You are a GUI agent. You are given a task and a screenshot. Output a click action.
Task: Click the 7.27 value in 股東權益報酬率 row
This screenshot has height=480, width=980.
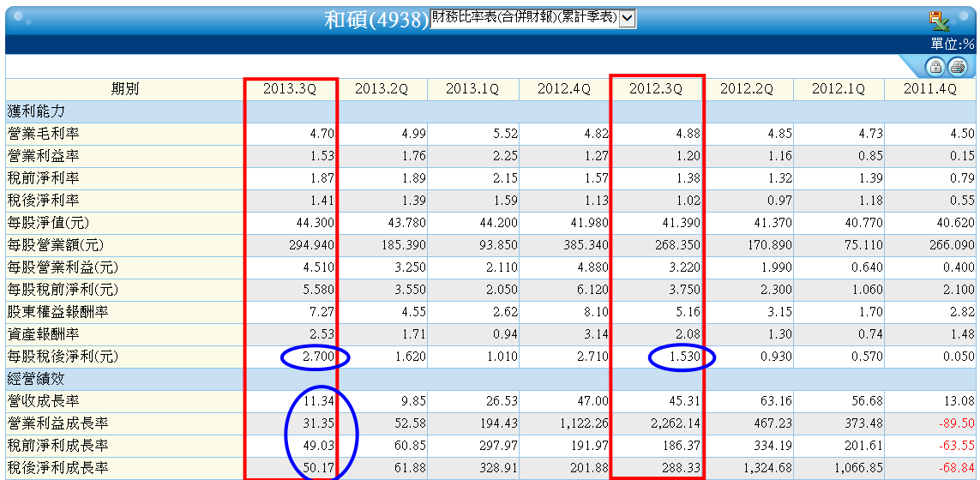pos(323,313)
